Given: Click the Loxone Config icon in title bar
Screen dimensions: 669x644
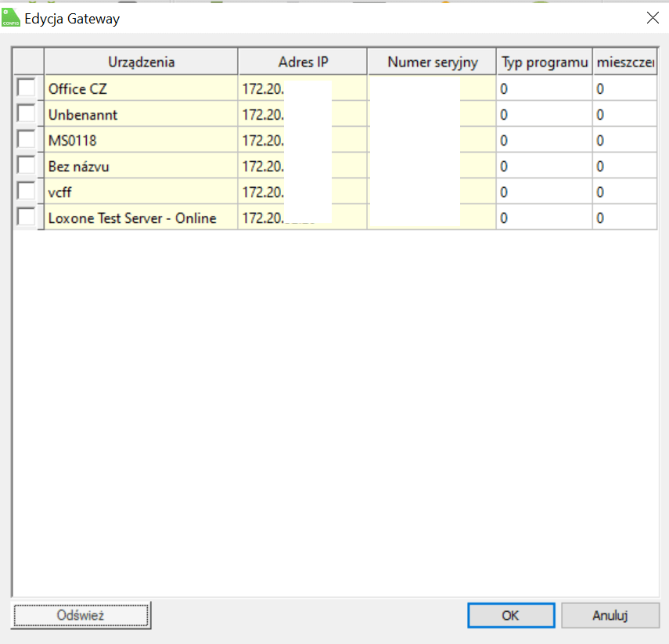Looking at the screenshot, I should click(x=11, y=17).
